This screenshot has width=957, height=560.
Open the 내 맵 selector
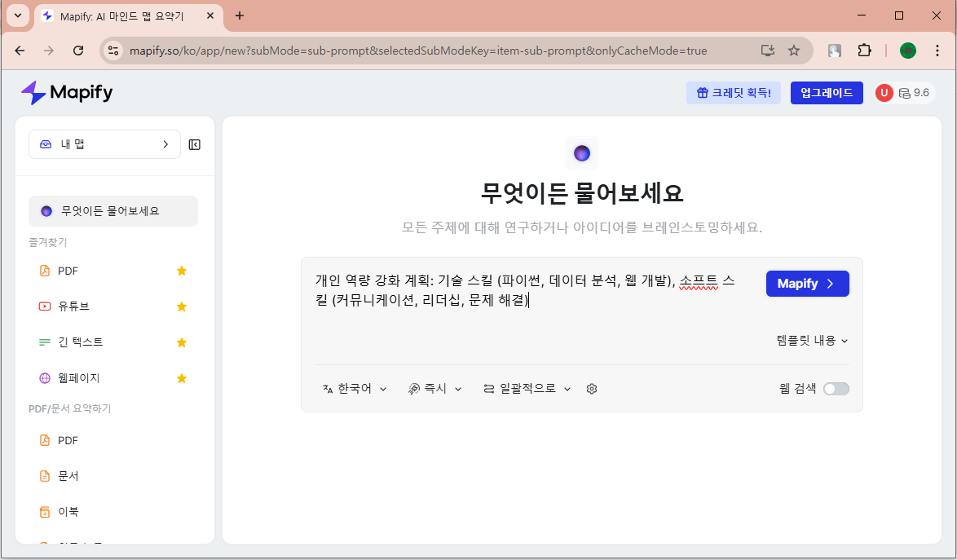tap(104, 144)
